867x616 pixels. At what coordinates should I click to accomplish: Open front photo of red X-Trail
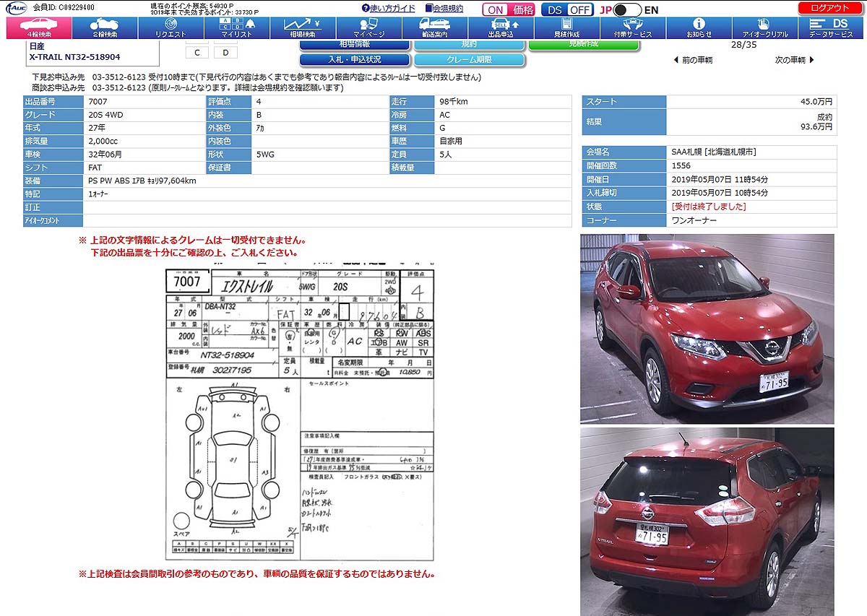pyautogui.click(x=707, y=329)
